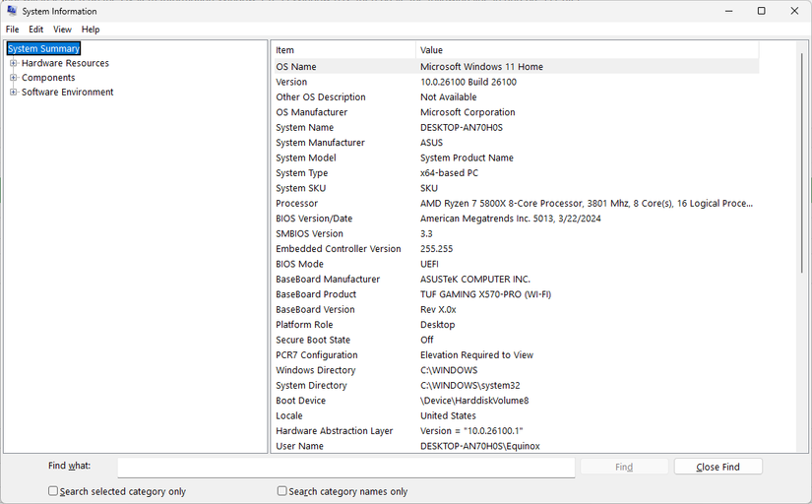812x504 pixels.
Task: Click the Value column header
Action: pos(586,50)
